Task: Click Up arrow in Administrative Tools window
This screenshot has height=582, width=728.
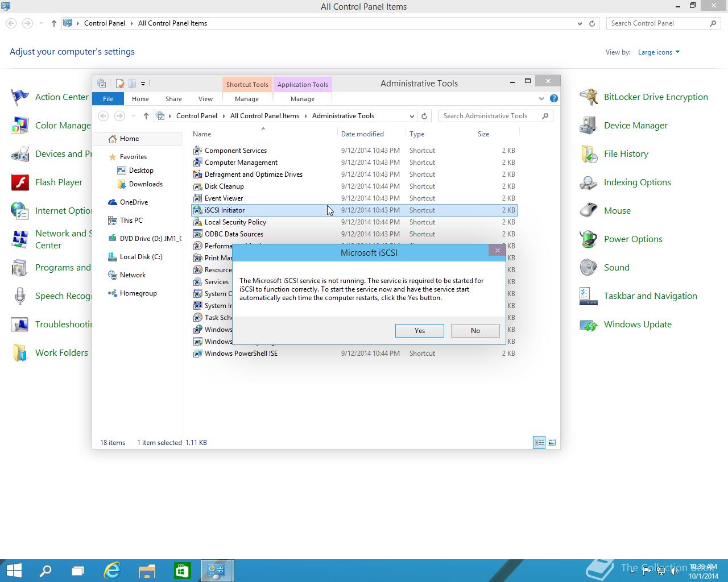Action: pos(146,116)
